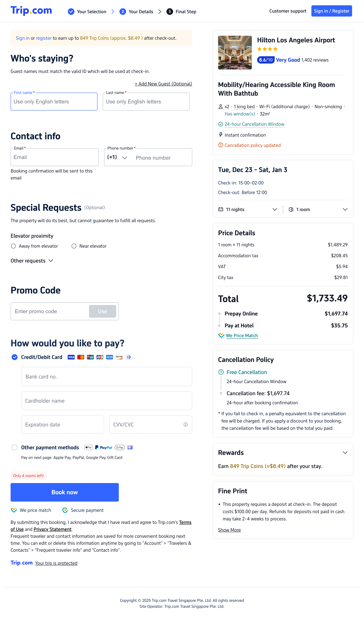Click the Visa card icon
The height and width of the screenshot is (621, 364).
click(x=71, y=357)
